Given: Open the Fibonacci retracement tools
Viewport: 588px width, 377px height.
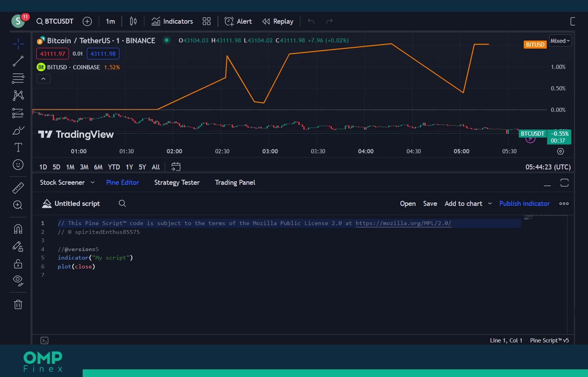Looking at the screenshot, I should tap(18, 78).
